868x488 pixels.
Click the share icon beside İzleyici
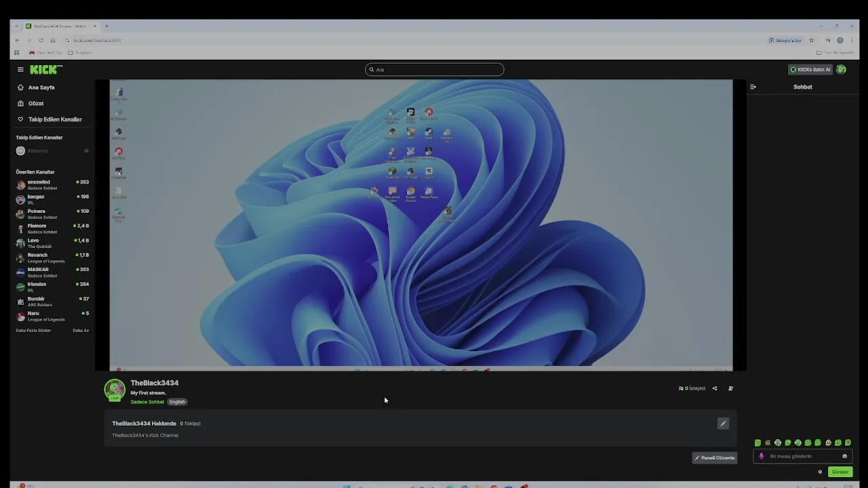coord(714,388)
